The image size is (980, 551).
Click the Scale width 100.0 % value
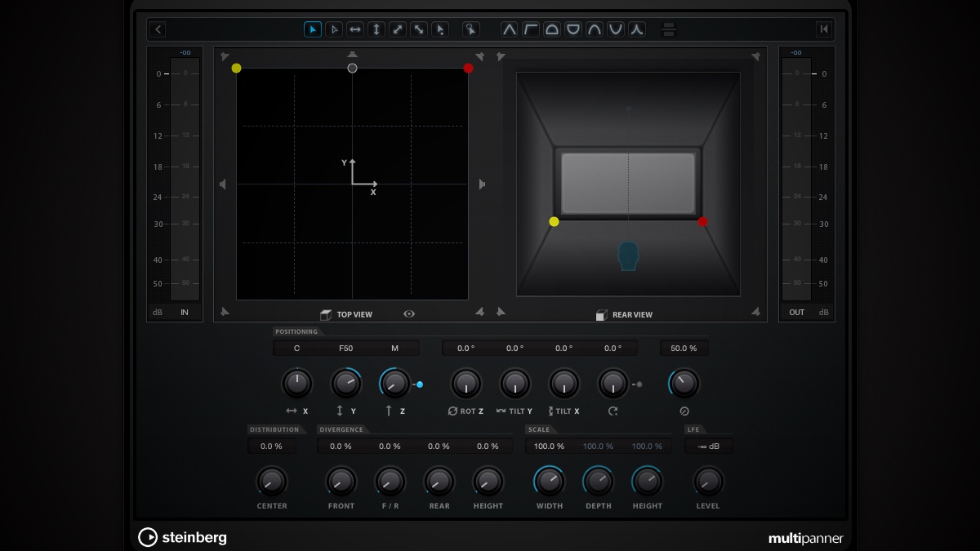coord(550,447)
